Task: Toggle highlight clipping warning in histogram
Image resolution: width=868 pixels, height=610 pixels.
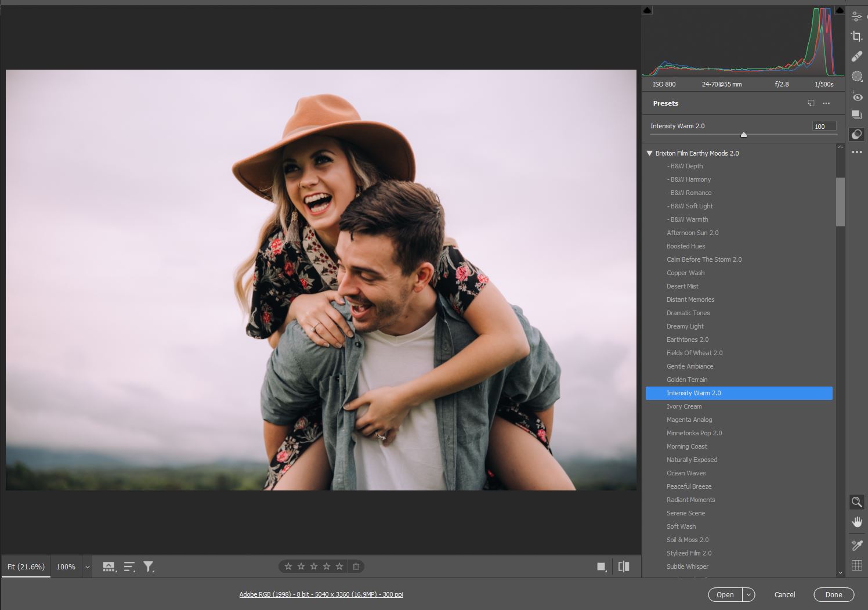Action: click(x=840, y=10)
